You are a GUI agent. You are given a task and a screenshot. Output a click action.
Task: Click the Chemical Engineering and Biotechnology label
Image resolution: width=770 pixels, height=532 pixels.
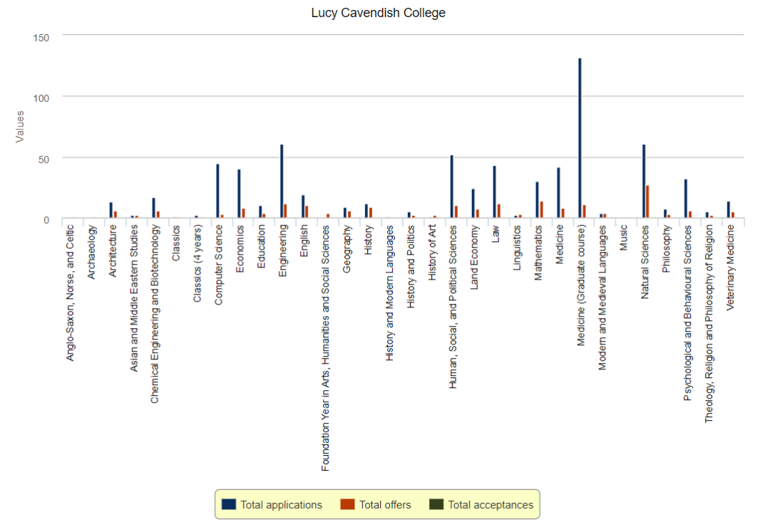point(155,314)
